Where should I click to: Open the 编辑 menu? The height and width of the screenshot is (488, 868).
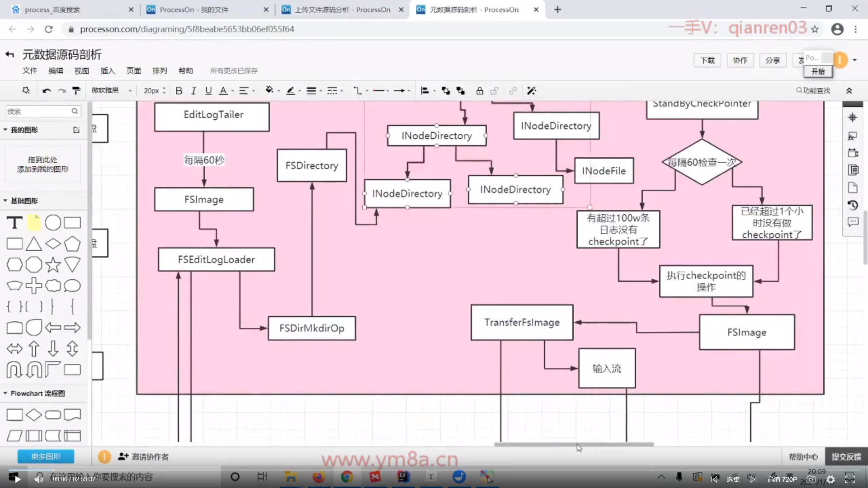pyautogui.click(x=56, y=70)
